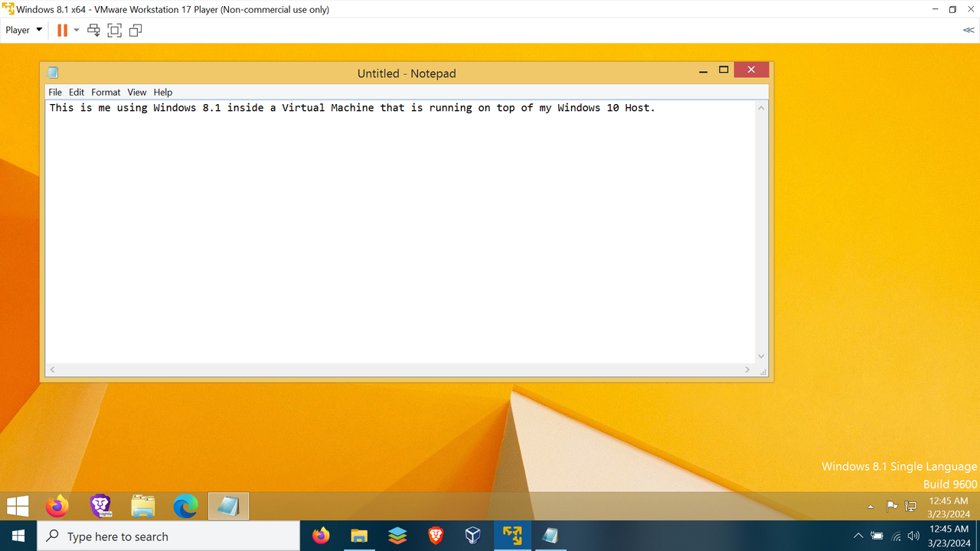
Task: Click Notepad horizontal scrollbar right arrow
Action: point(748,370)
